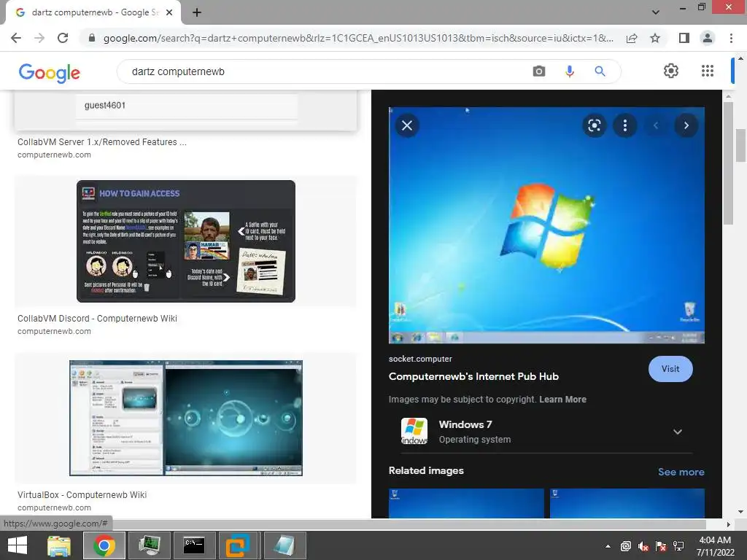Open the second related image thumbnail

[627, 503]
